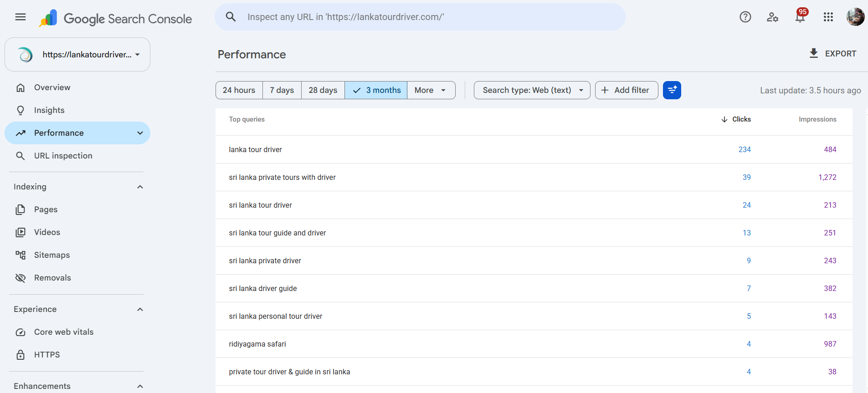868x393 pixels.
Task: Sort the table by Impressions column
Action: pos(817,119)
